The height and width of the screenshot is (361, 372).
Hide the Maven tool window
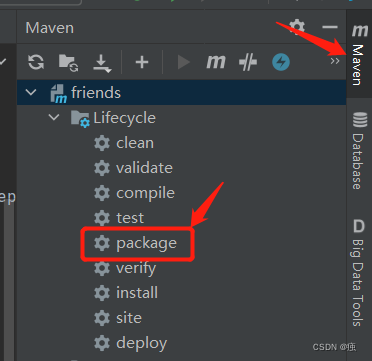[330, 27]
